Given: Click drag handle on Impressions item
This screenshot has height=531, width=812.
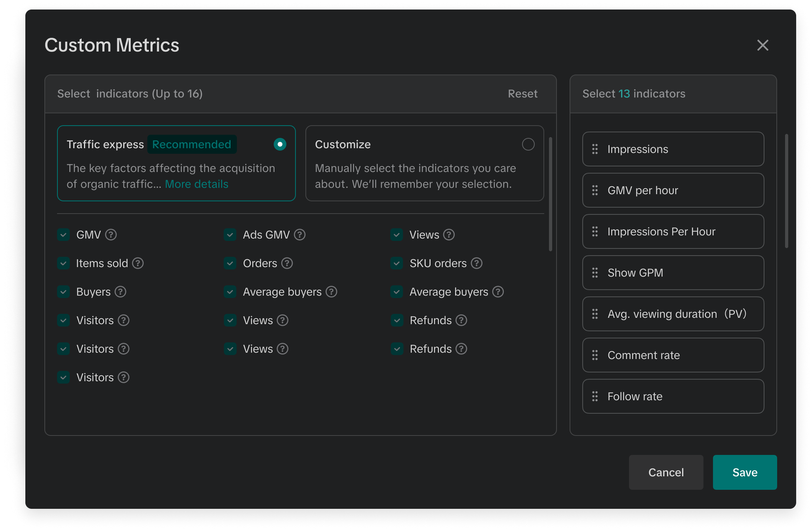Looking at the screenshot, I should pyautogui.click(x=595, y=149).
